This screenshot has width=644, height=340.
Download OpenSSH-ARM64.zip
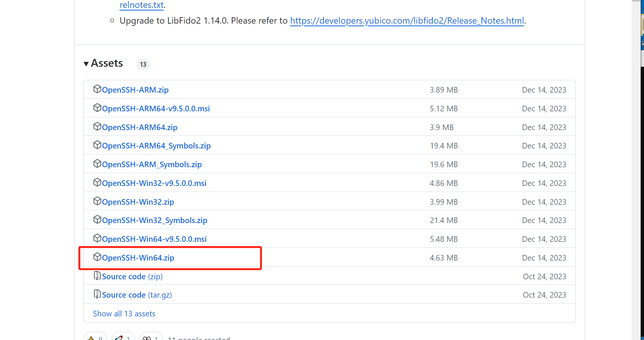pos(140,127)
